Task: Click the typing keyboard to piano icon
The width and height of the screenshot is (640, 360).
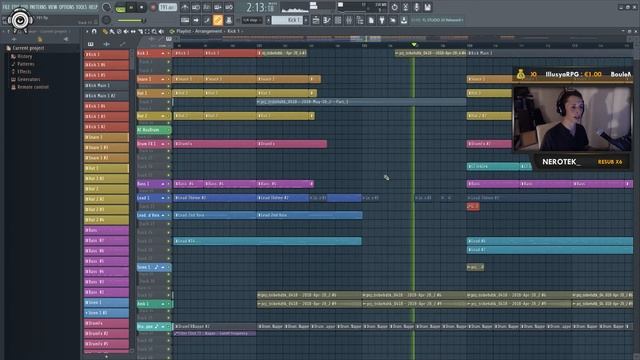Action: (x=185, y=20)
